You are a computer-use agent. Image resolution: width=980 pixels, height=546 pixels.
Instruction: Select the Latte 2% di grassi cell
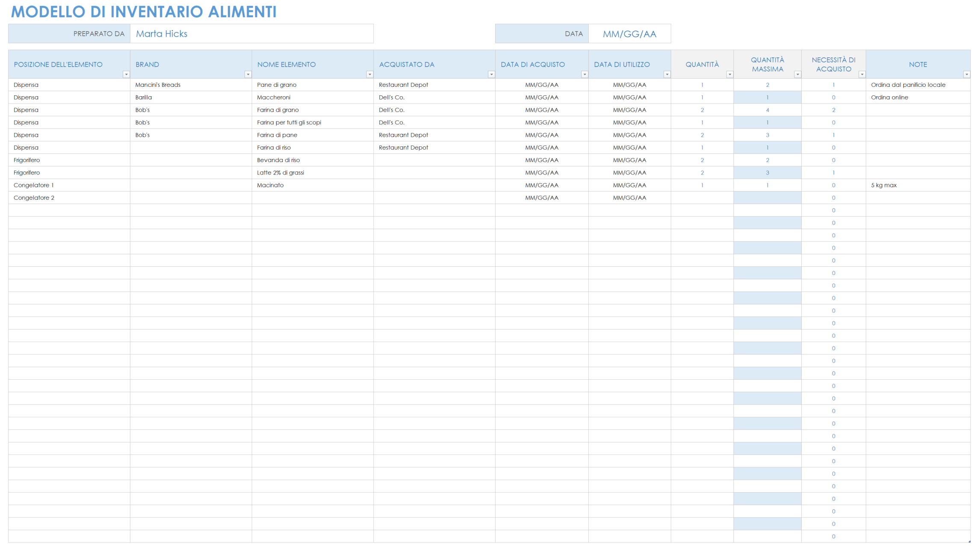click(313, 172)
